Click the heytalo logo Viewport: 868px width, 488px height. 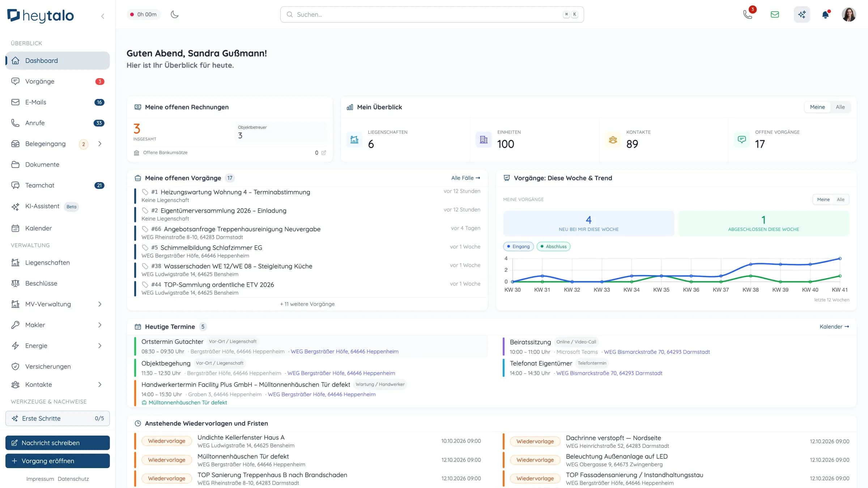tap(41, 16)
